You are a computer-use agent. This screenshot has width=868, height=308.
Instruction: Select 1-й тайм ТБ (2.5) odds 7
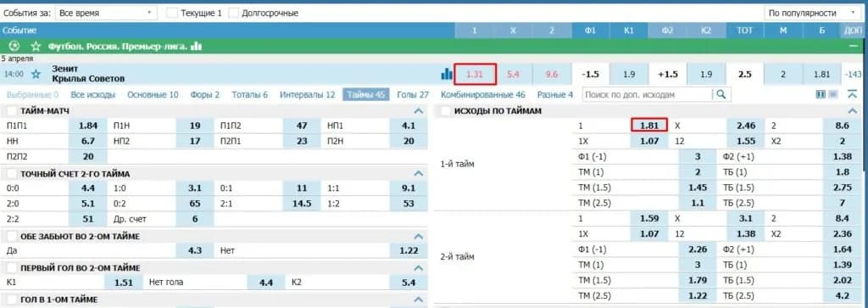click(x=843, y=204)
